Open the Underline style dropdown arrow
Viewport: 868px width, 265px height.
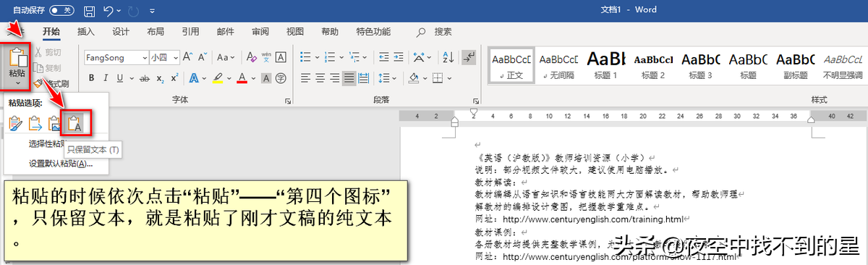131,78
